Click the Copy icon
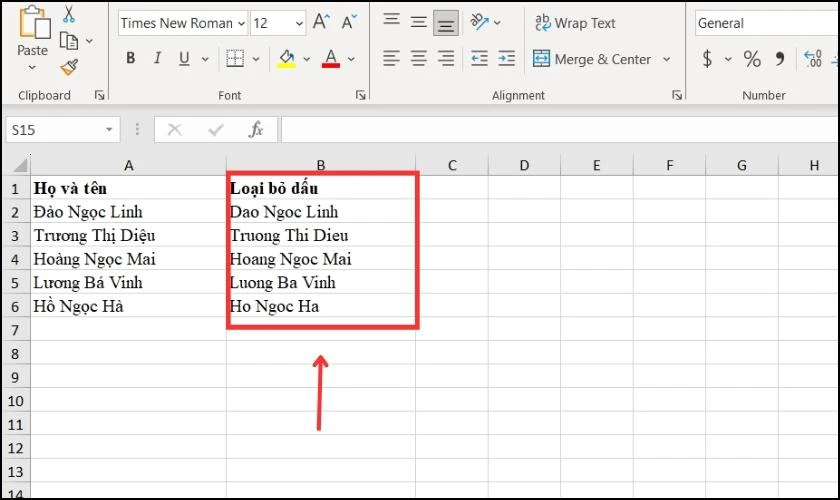This screenshot has width=840, height=500. [x=69, y=41]
